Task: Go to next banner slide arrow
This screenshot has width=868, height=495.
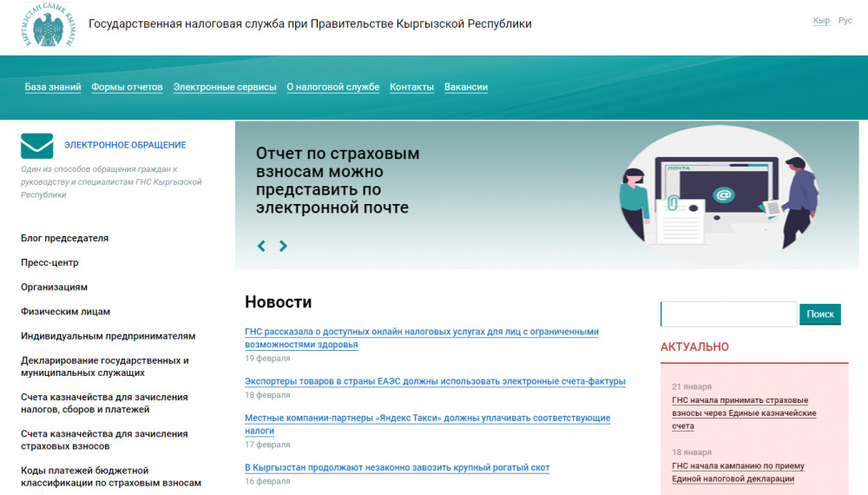Action: (x=283, y=246)
